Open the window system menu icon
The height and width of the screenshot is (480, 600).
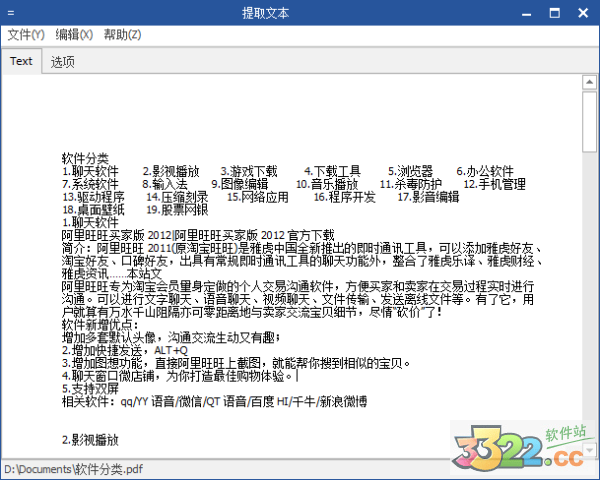10,13
